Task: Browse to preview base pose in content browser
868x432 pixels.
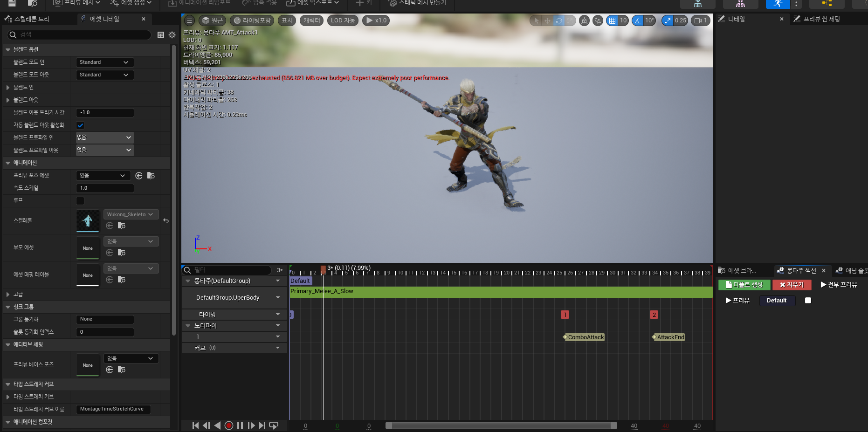Action: [122, 370]
